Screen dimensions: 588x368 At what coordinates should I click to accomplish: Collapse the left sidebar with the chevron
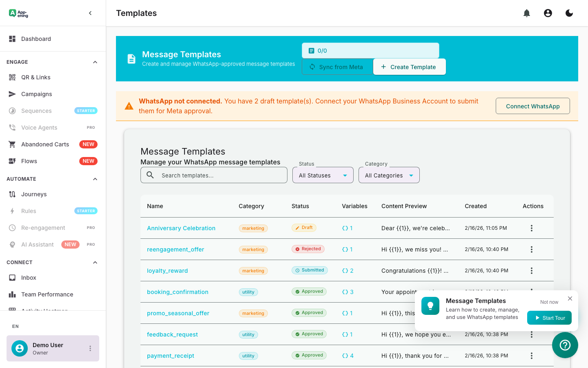click(x=90, y=13)
